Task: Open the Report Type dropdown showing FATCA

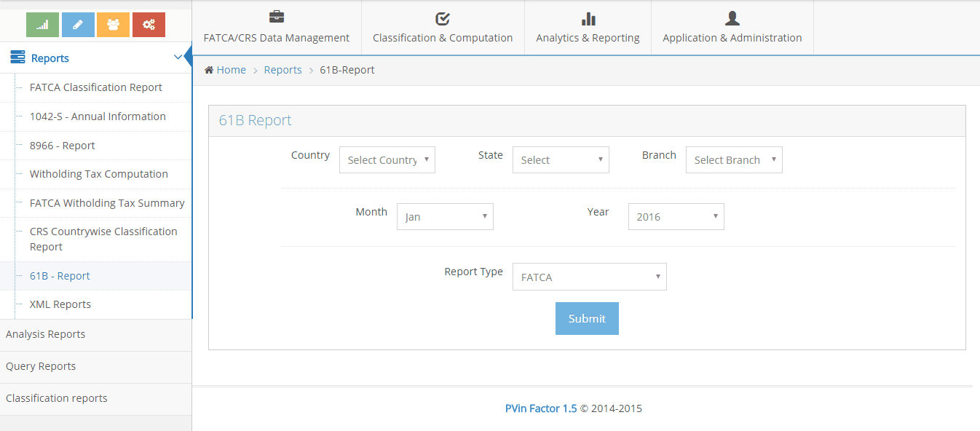Action: pyautogui.click(x=589, y=277)
